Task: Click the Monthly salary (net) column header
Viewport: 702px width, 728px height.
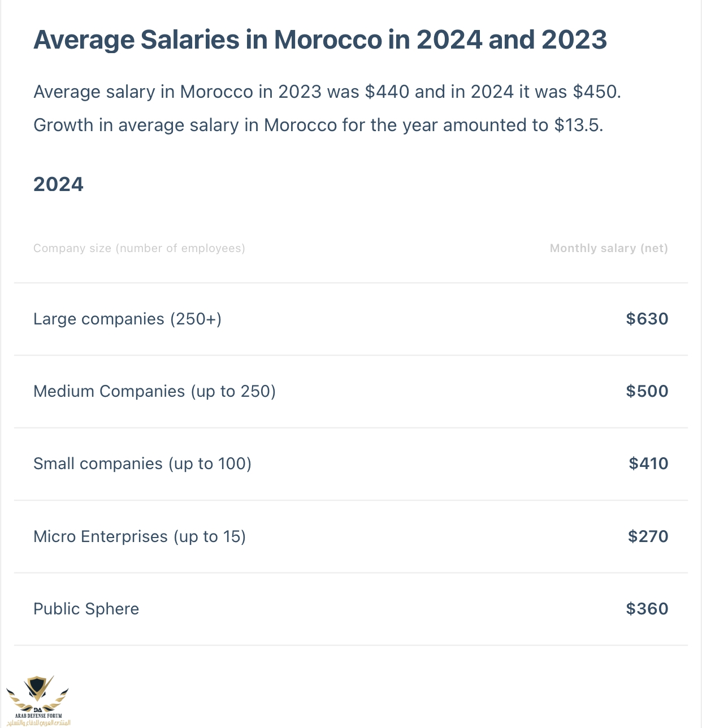Action: (x=608, y=248)
